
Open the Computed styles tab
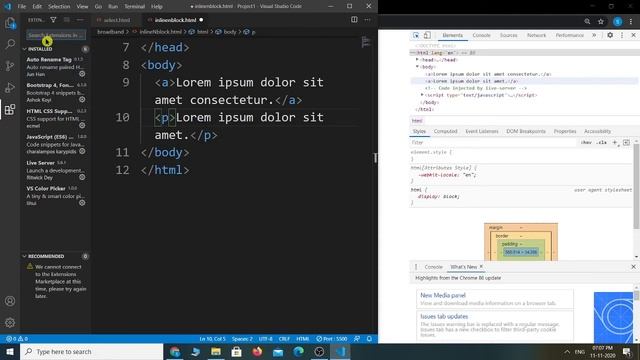[445, 131]
